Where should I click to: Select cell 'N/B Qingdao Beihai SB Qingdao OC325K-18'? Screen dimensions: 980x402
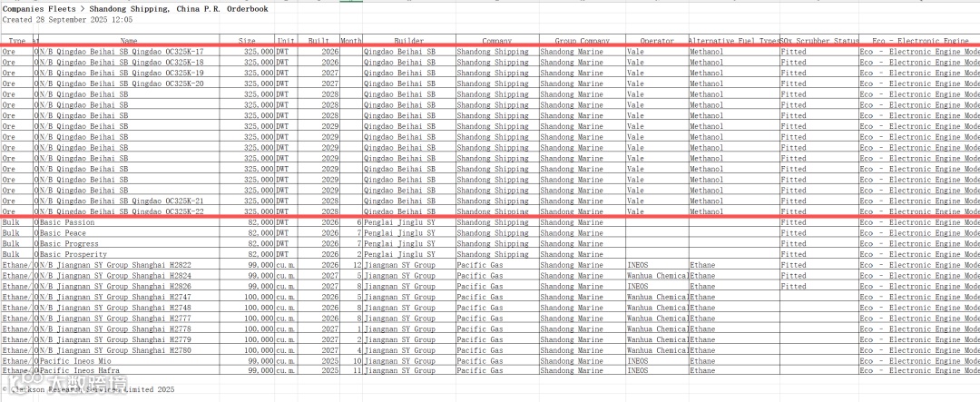pos(129,62)
